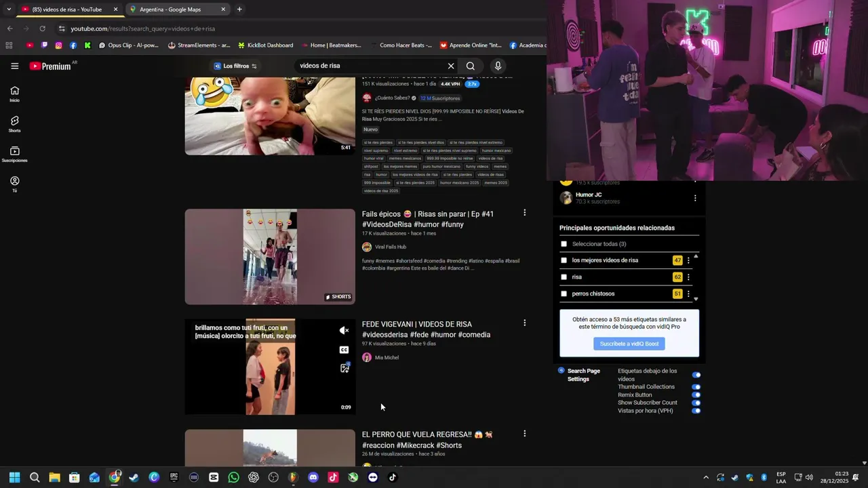868x488 pixels.
Task: Open options for 'los mejores videos de risa' keyword
Action: click(688, 260)
